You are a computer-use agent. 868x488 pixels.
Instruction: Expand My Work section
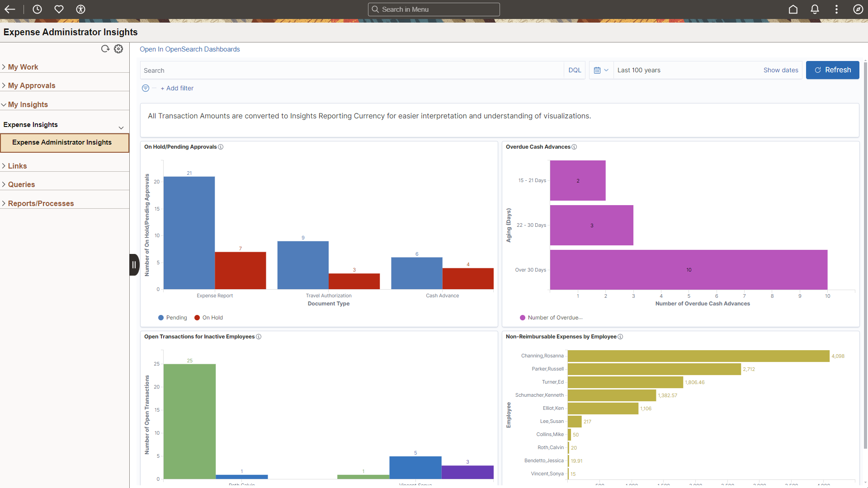(x=23, y=67)
